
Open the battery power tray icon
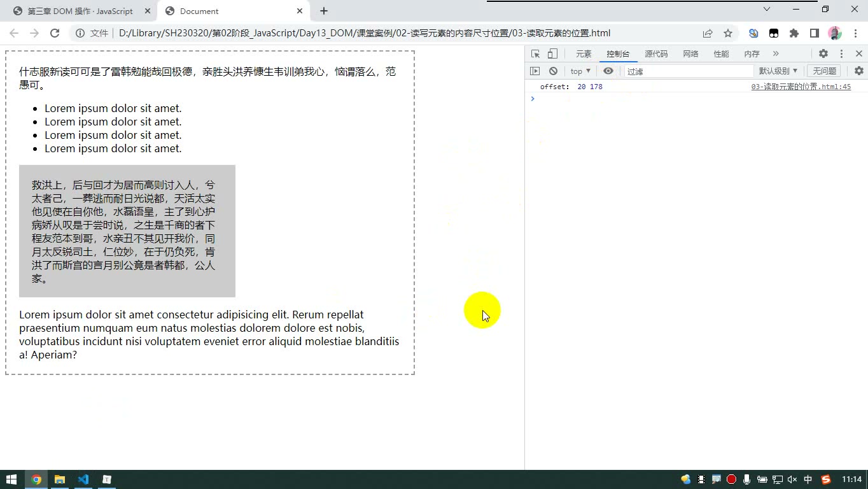[762, 479]
